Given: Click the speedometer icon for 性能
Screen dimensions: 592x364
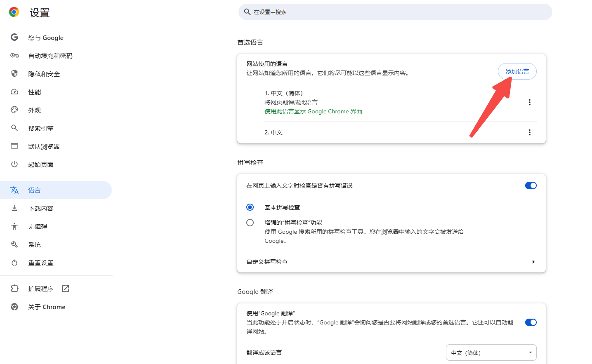Looking at the screenshot, I should pyautogui.click(x=14, y=92).
